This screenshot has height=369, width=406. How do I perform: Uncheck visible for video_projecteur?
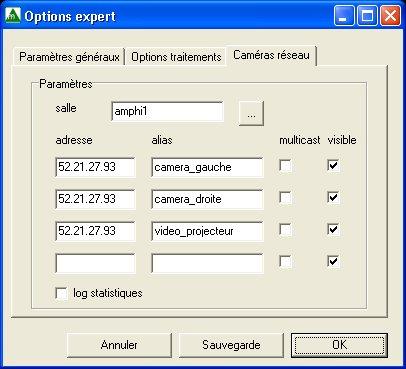coord(333,230)
